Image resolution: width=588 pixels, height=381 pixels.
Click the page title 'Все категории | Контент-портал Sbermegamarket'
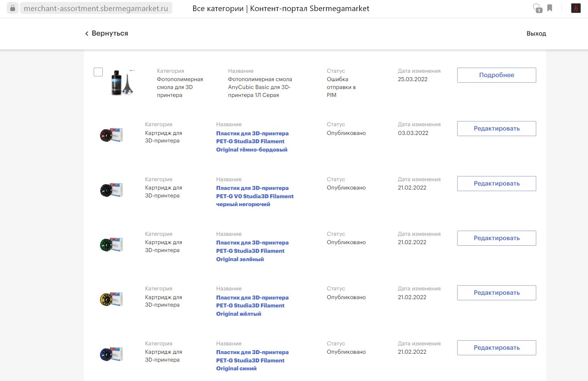[x=281, y=8]
